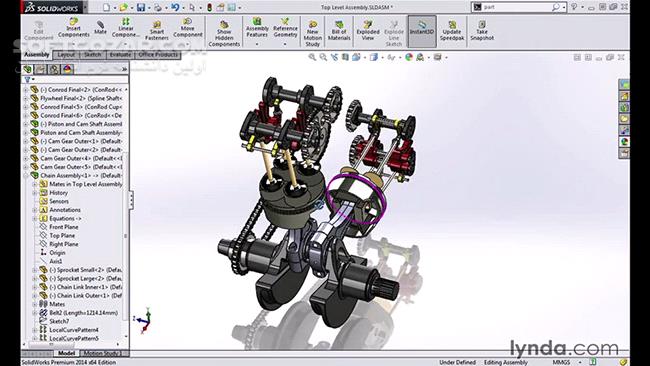
Task: Click the Assembly Features tool
Action: [x=257, y=27]
